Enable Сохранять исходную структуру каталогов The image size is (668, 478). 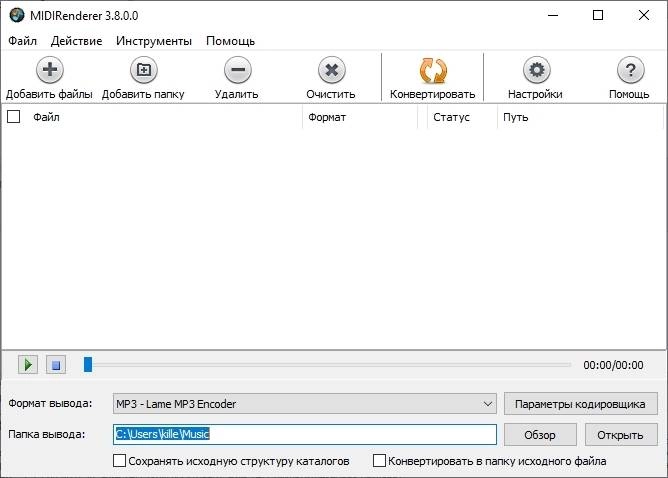pyautogui.click(x=119, y=461)
